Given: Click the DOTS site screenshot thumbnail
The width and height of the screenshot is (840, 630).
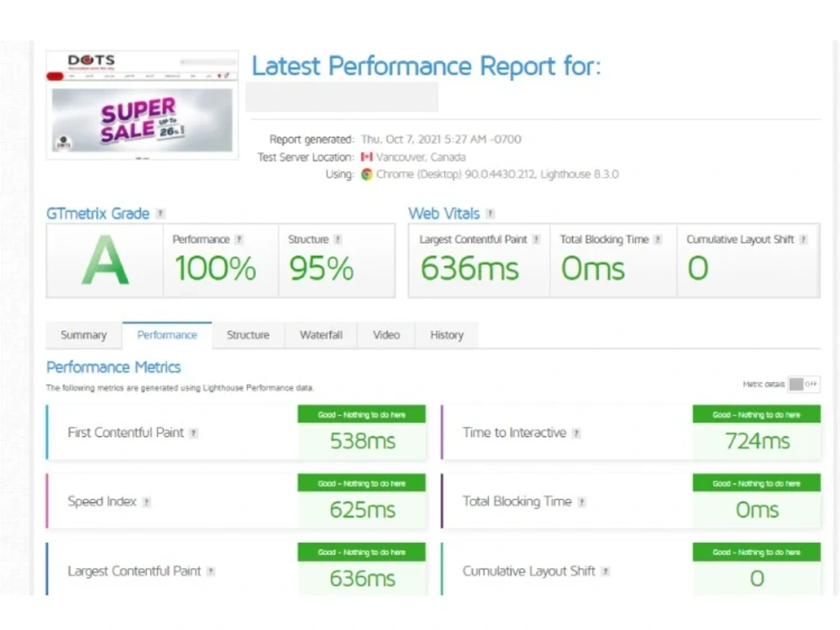Looking at the screenshot, I should click(x=142, y=105).
